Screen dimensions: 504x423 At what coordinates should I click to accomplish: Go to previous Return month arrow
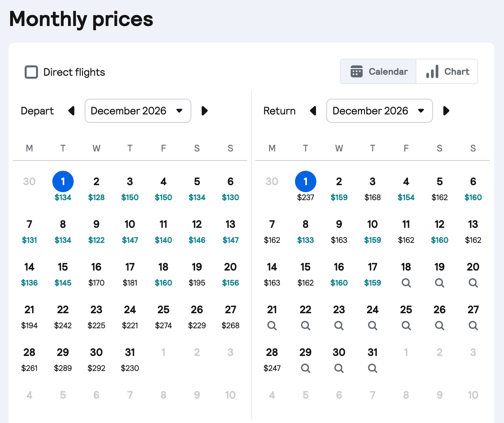pyautogui.click(x=313, y=111)
